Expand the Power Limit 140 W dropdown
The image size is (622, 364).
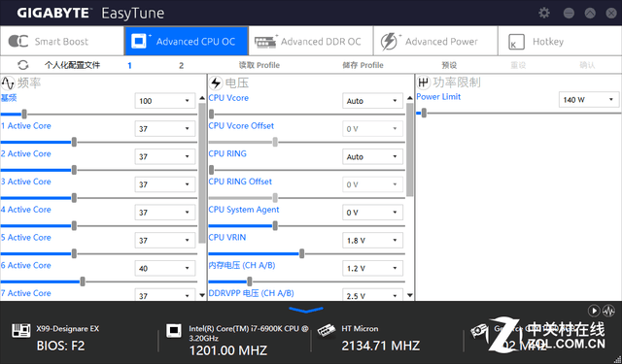click(x=588, y=100)
